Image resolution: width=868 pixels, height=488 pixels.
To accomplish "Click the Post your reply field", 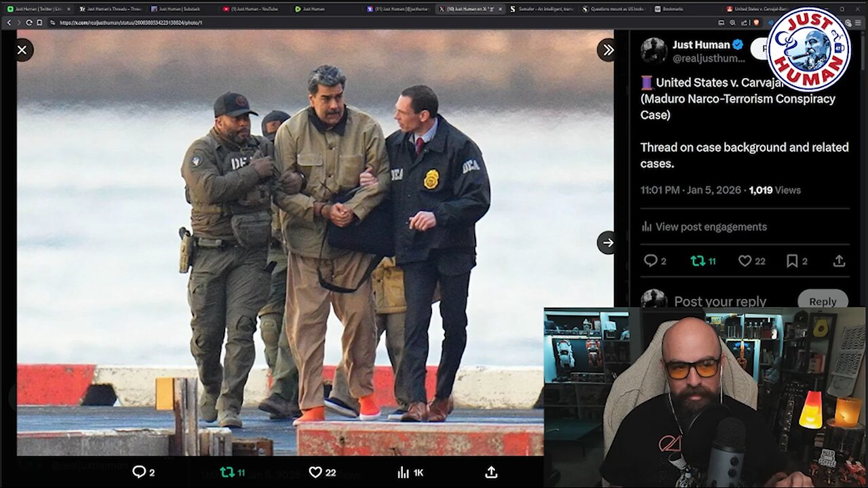I will point(720,301).
